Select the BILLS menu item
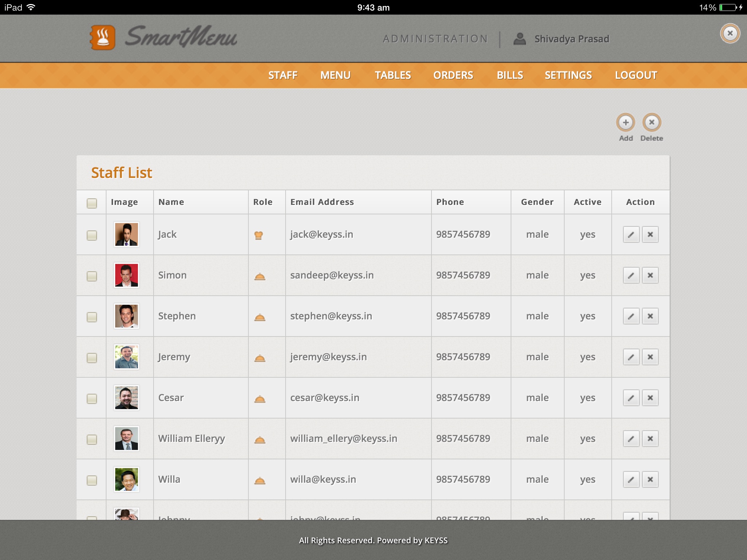This screenshot has height=560, width=747. click(510, 75)
